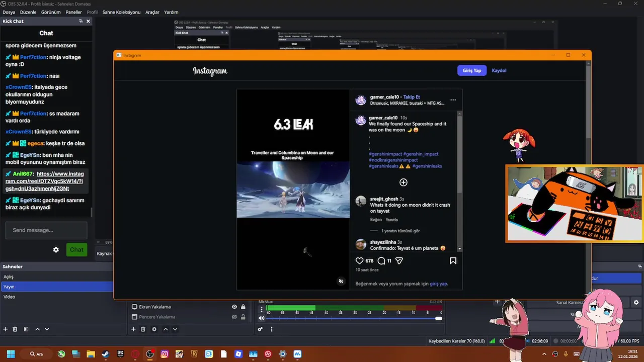The width and height of the screenshot is (644, 362).
Task: Open the Yardım menu
Action: [171, 12]
